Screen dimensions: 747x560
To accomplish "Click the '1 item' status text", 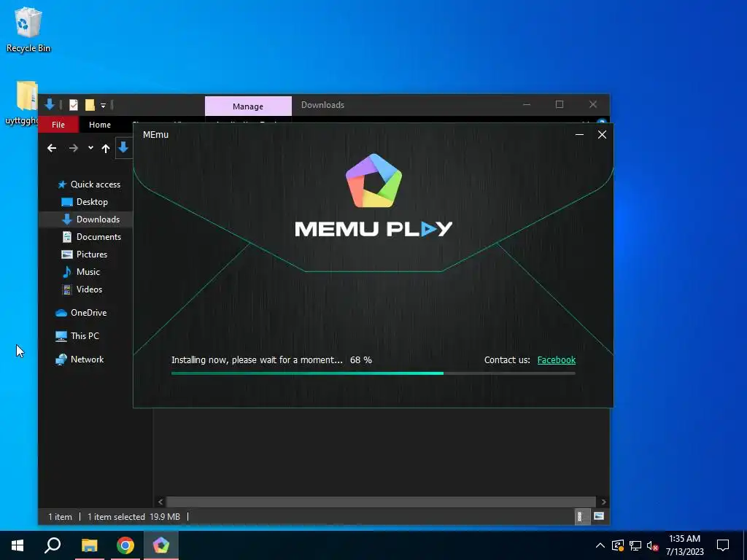I will click(60, 517).
